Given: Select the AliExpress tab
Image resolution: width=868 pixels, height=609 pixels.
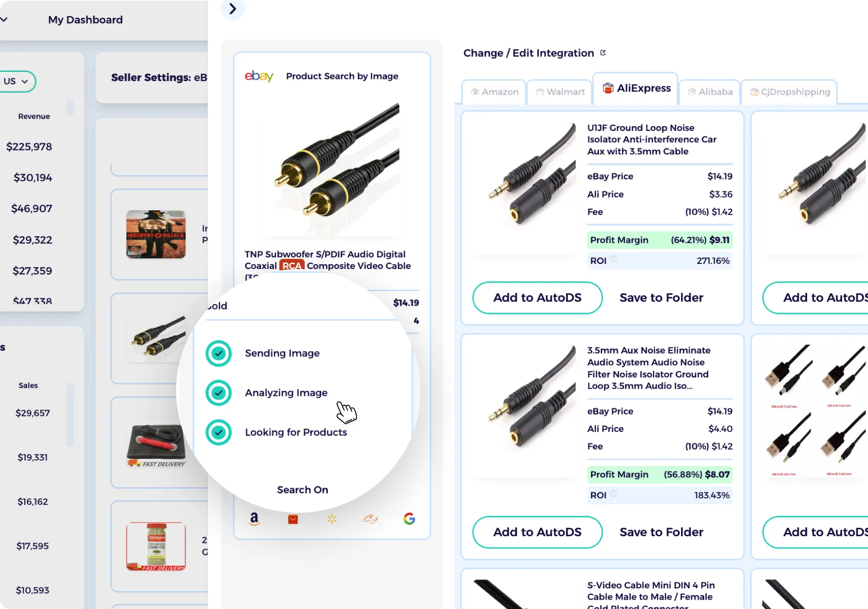Looking at the screenshot, I should pos(635,88).
